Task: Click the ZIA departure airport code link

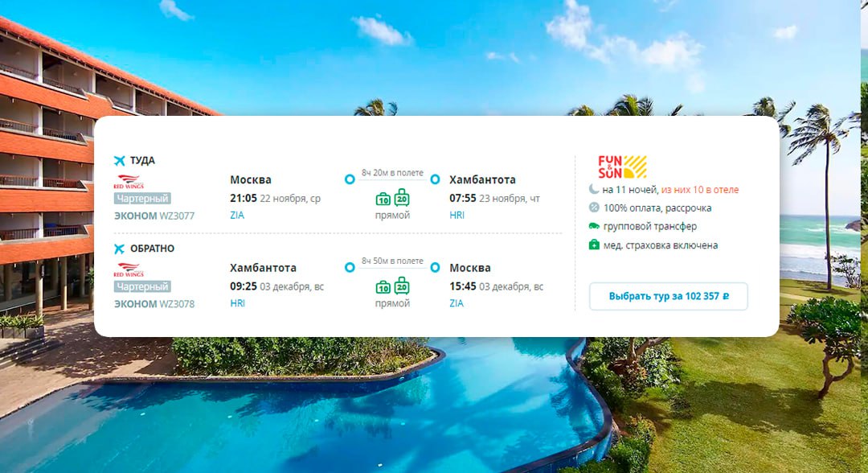Action: coord(237,215)
